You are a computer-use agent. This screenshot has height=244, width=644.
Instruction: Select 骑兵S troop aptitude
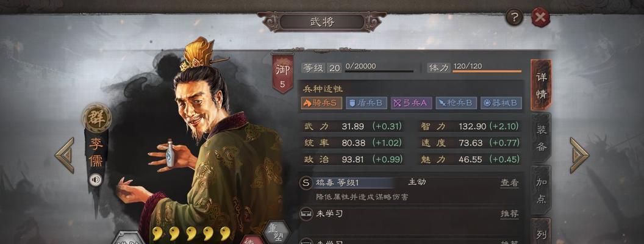(322, 102)
